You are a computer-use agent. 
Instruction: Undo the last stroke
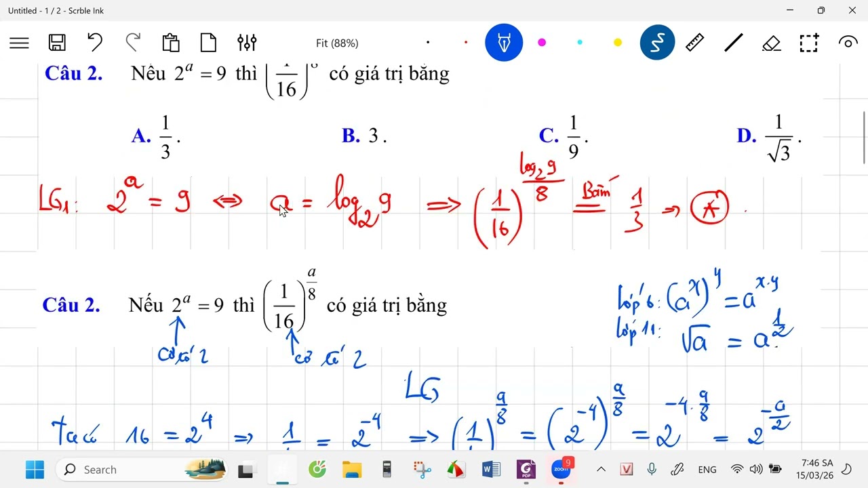[95, 43]
